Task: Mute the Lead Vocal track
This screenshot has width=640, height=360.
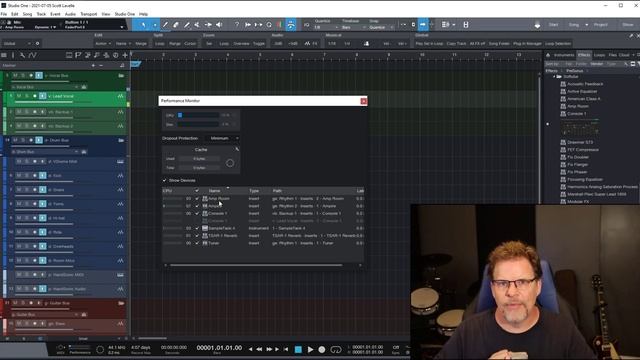Action: [x=19, y=96]
